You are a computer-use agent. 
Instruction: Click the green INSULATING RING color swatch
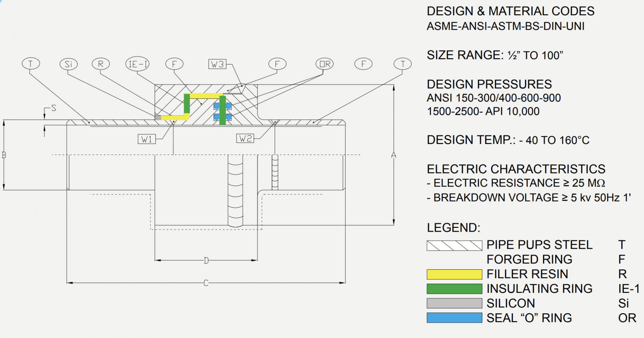point(454,289)
